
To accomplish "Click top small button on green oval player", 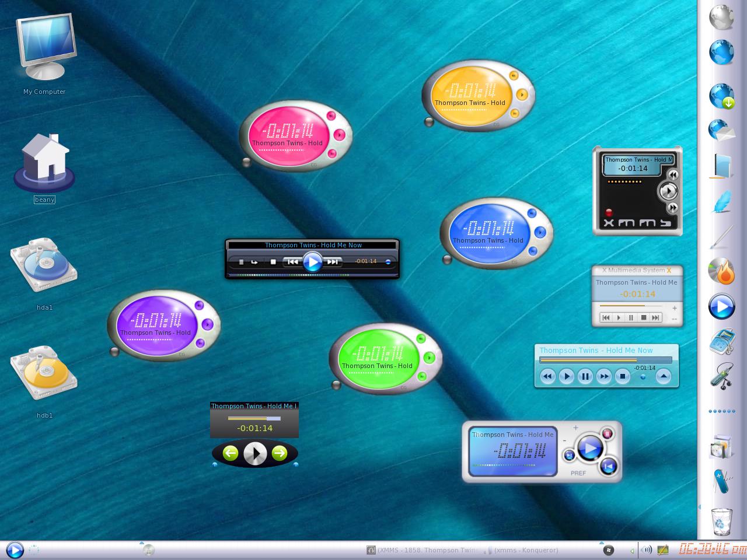I will click(x=420, y=338).
